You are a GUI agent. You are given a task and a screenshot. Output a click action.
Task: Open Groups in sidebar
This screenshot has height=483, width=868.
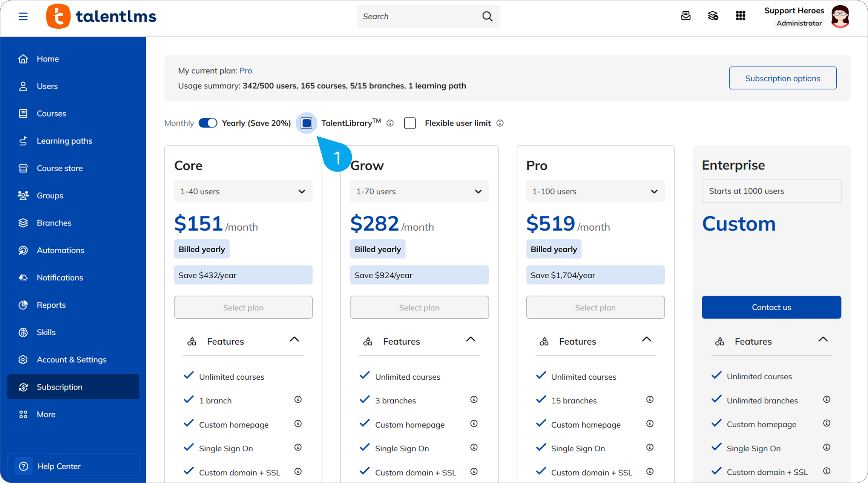(x=73, y=196)
